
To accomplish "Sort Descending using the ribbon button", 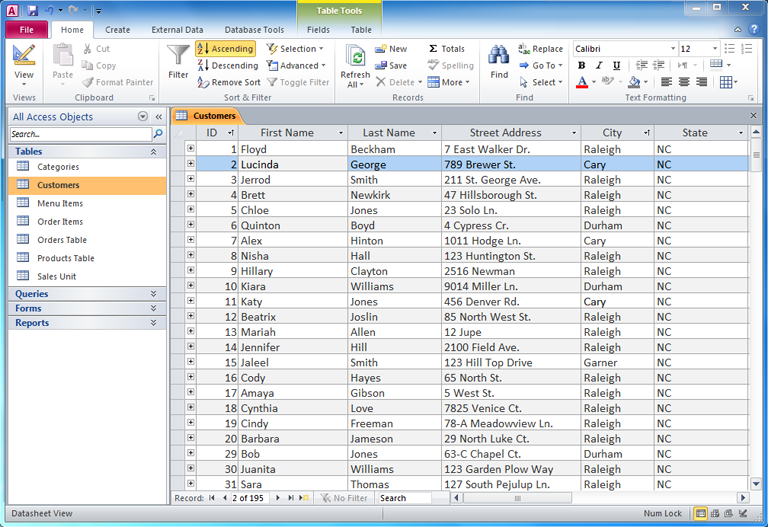I will coord(227,65).
